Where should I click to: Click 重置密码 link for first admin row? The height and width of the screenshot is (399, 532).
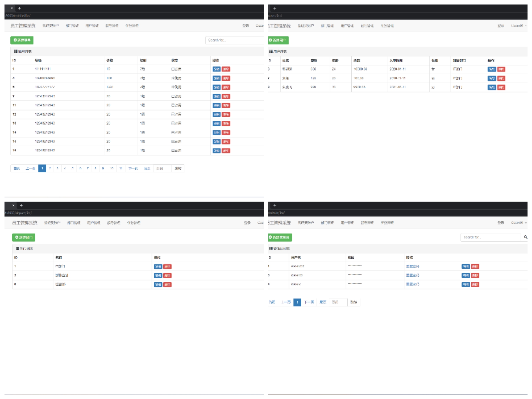click(x=413, y=266)
